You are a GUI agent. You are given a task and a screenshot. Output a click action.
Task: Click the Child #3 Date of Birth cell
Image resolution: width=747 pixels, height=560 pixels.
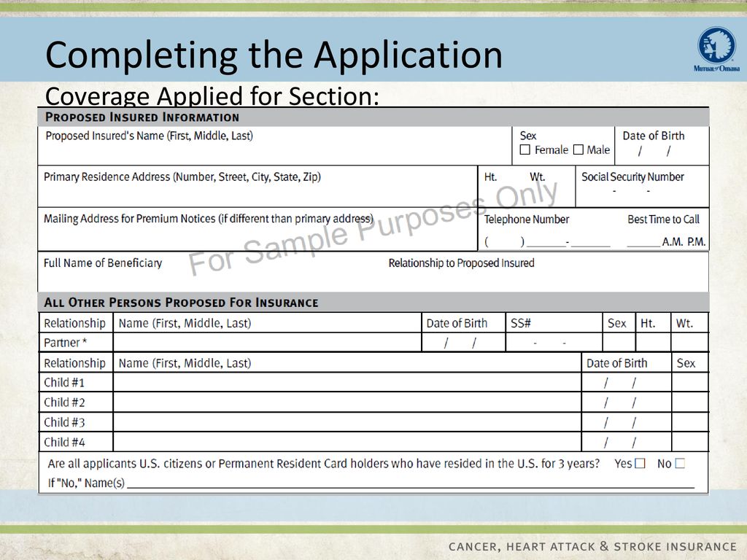click(627, 422)
